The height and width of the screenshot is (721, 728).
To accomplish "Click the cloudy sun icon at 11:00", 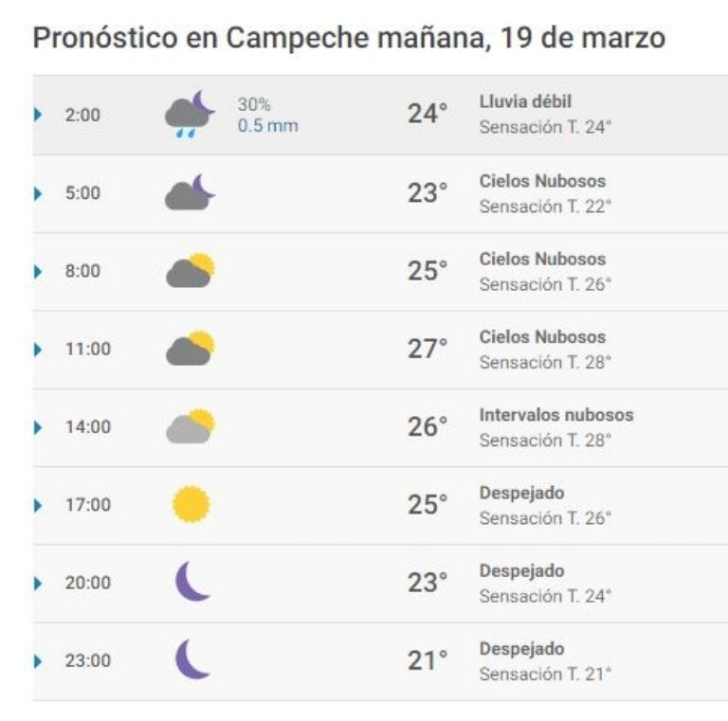I will point(191,348).
